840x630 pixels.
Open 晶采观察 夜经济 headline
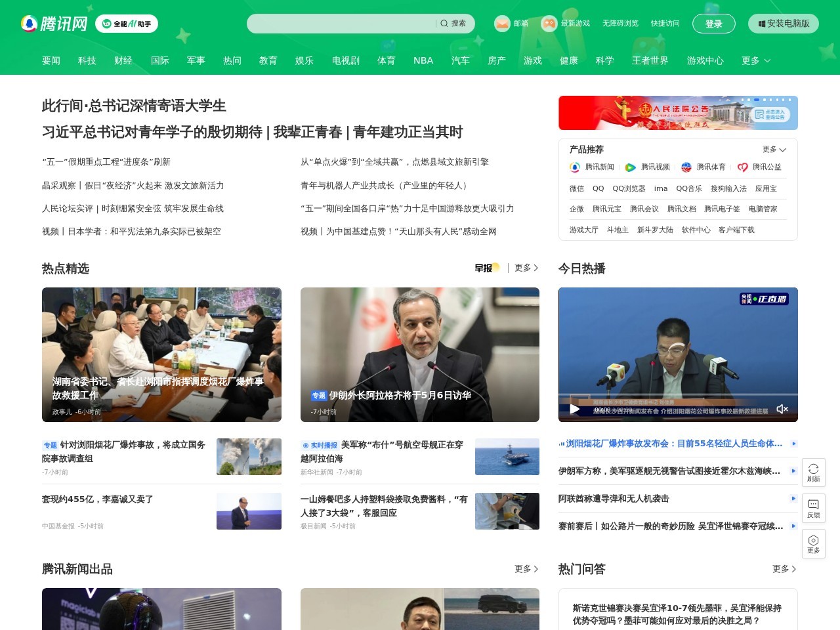pyautogui.click(x=133, y=186)
